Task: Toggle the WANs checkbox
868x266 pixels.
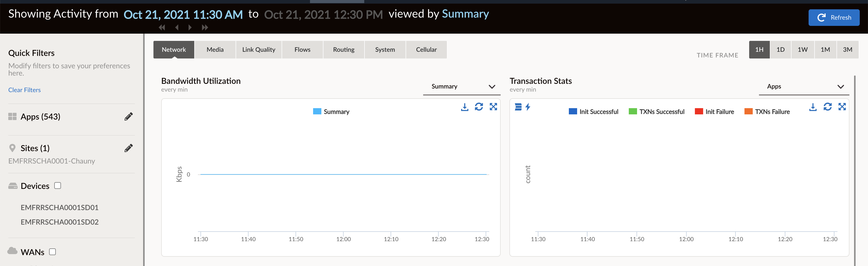Action: click(x=52, y=252)
